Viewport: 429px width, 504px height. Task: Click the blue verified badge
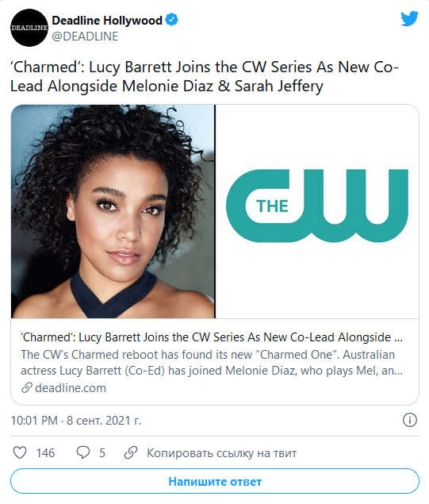[x=172, y=20]
